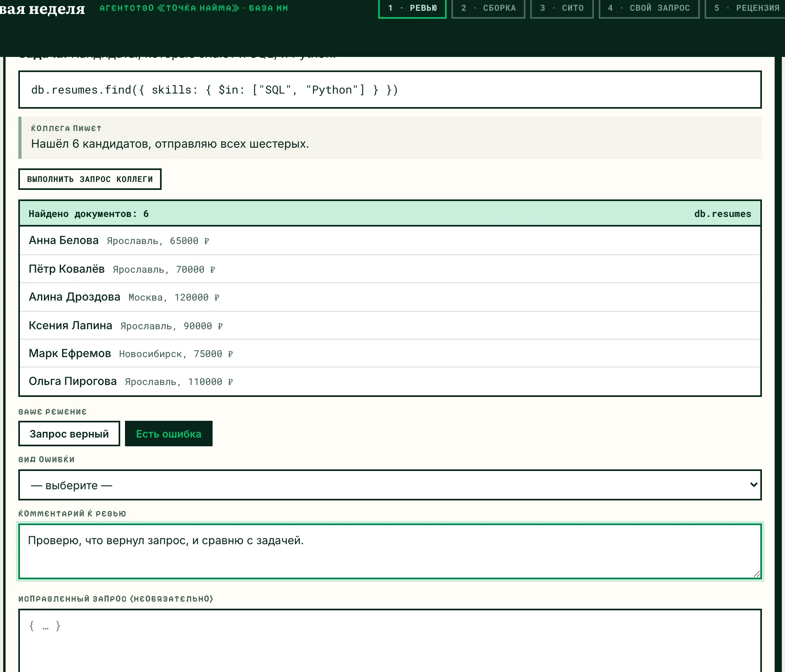Image resolution: width=785 pixels, height=672 pixels.
Task: Select '5 · РЕЦЕНЗИЯ' tab
Action: click(x=745, y=8)
